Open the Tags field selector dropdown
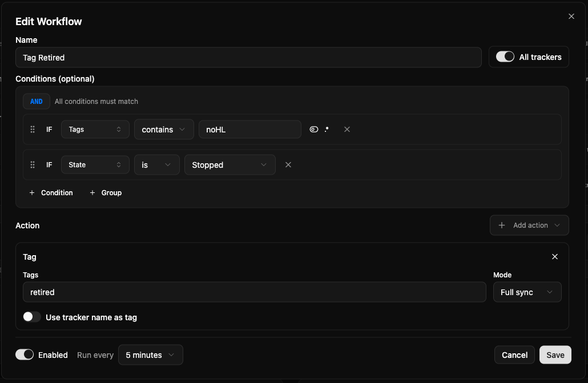This screenshot has height=383, width=588. coord(95,130)
